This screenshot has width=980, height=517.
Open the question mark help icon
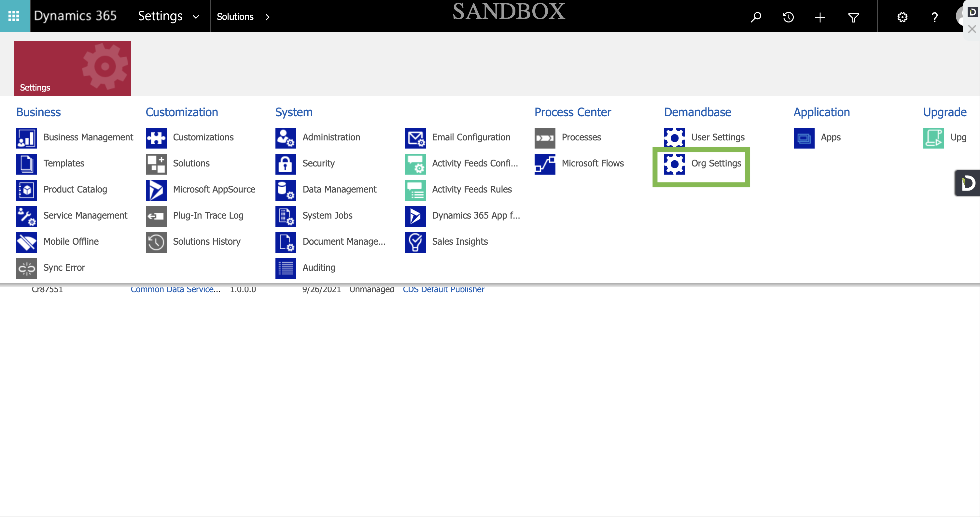point(934,17)
